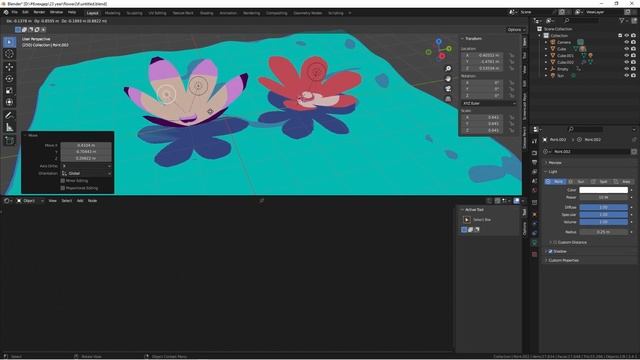This screenshot has height=360, width=640.
Task: Open the Orientation Global dropdown
Action: (x=86, y=173)
